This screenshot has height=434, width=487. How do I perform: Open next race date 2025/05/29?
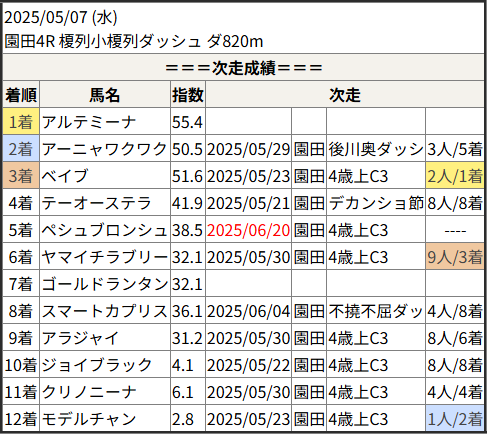click(248, 149)
